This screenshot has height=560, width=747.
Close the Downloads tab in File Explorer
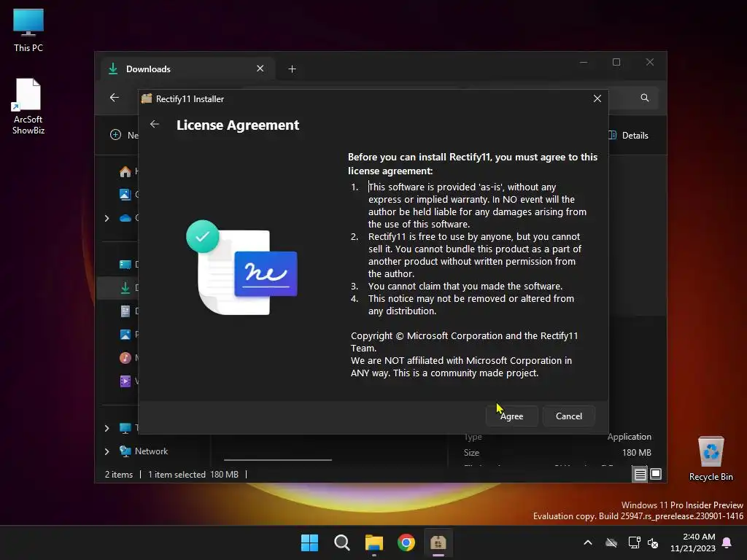260,69
